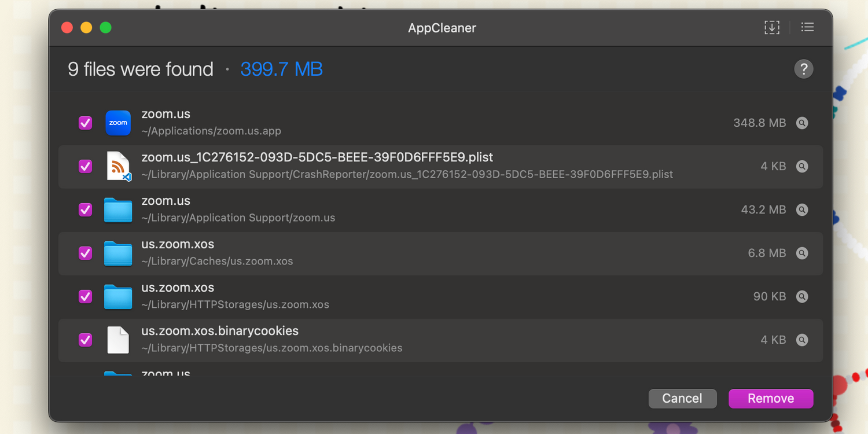The image size is (868, 434).
Task: Click the 4 KB size of plist row
Action: (x=773, y=166)
